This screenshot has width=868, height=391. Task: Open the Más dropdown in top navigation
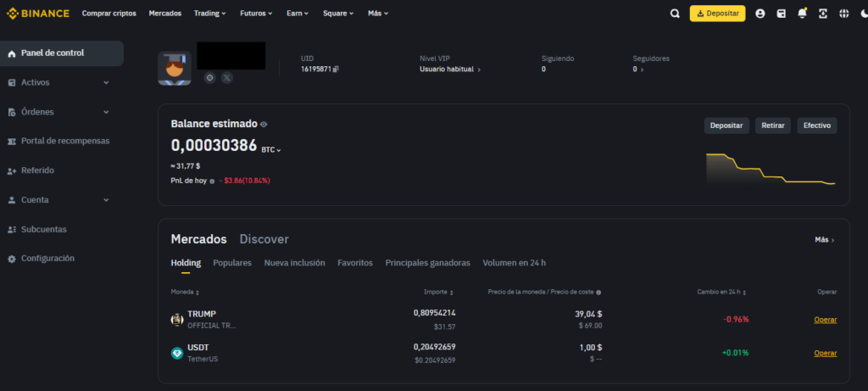378,14
